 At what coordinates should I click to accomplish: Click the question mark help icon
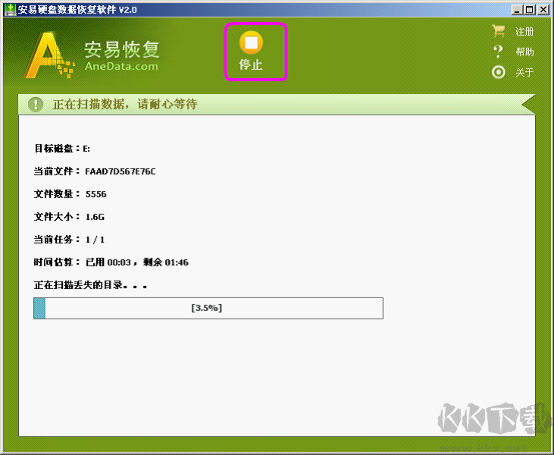(498, 52)
